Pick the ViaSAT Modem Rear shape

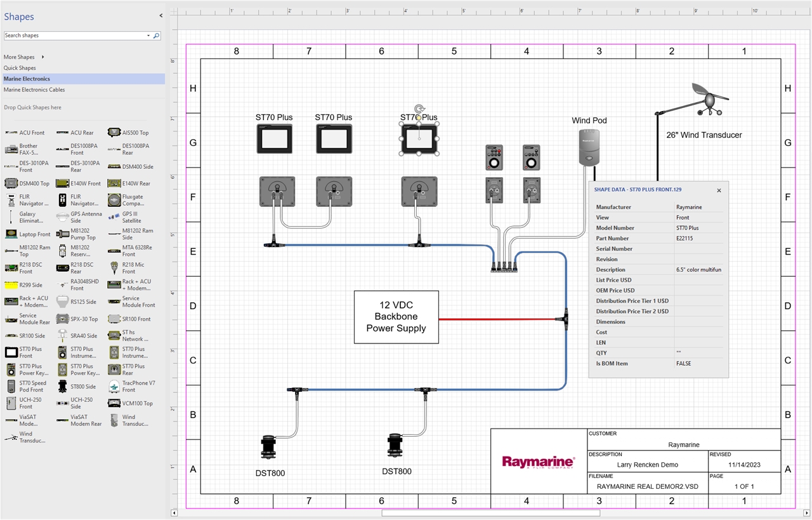79,420
